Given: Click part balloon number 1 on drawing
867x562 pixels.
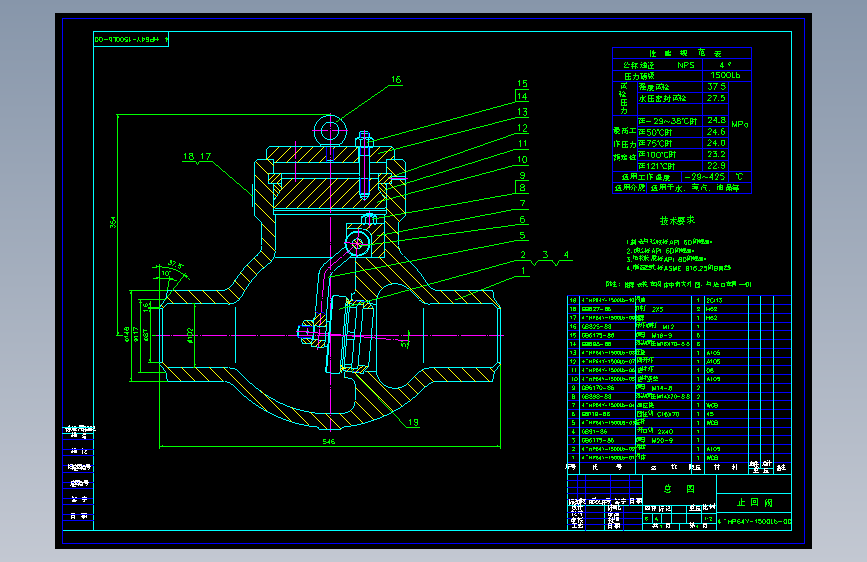Looking at the screenshot, I should pyautogui.click(x=522, y=270).
